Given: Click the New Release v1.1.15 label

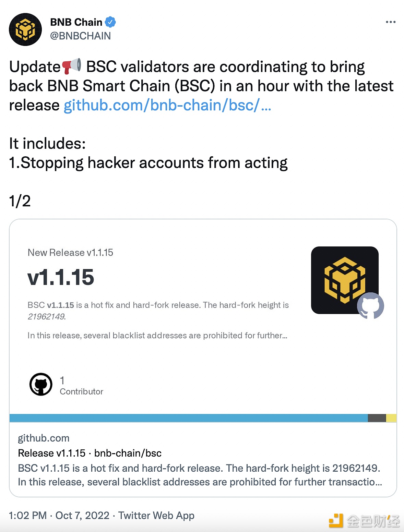Looking at the screenshot, I should click(x=70, y=253).
